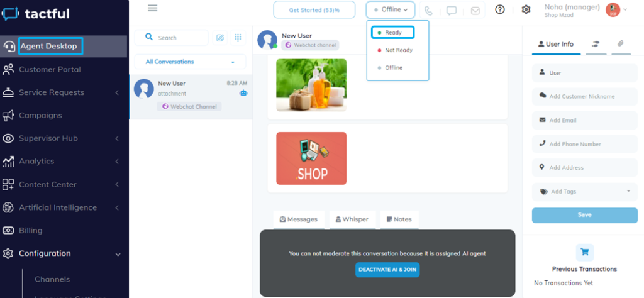Select New User conversation in list
Screen dimensions: 644x298
(191, 97)
